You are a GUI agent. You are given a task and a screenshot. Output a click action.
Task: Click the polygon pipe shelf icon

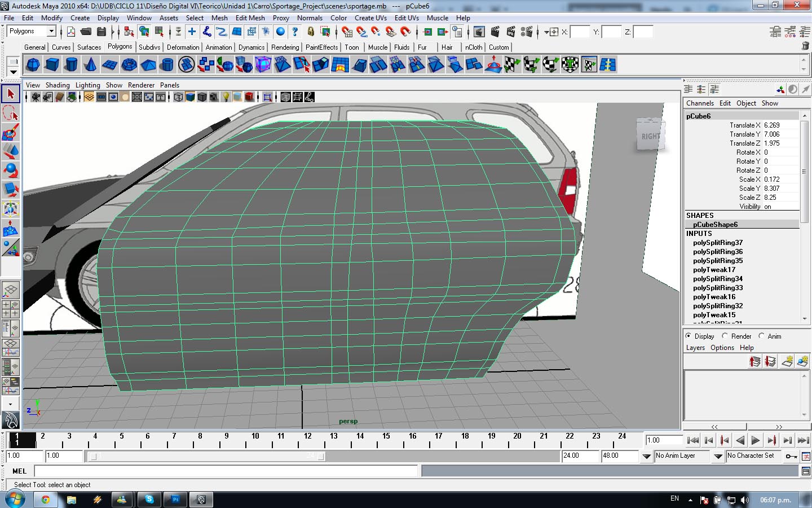point(167,65)
